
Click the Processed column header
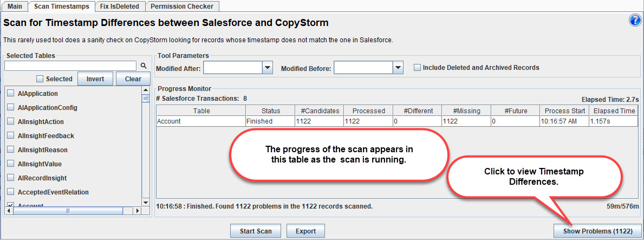tap(368, 111)
